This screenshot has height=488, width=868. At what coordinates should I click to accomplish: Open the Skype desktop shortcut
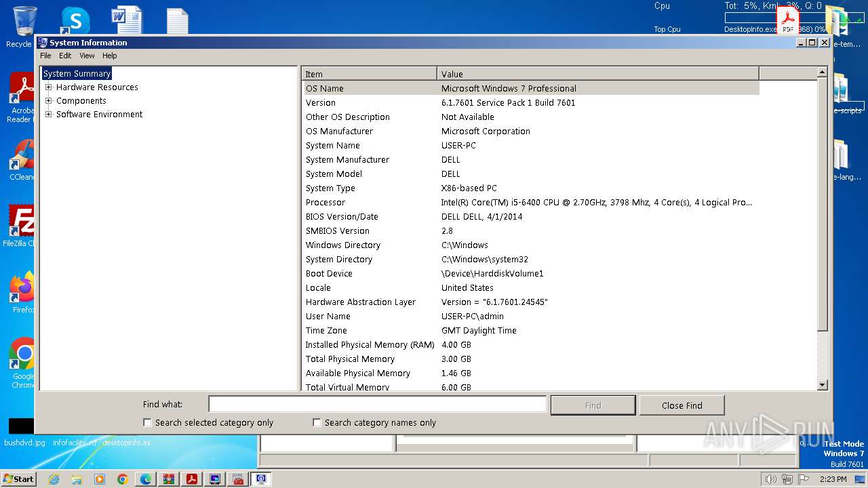75,20
